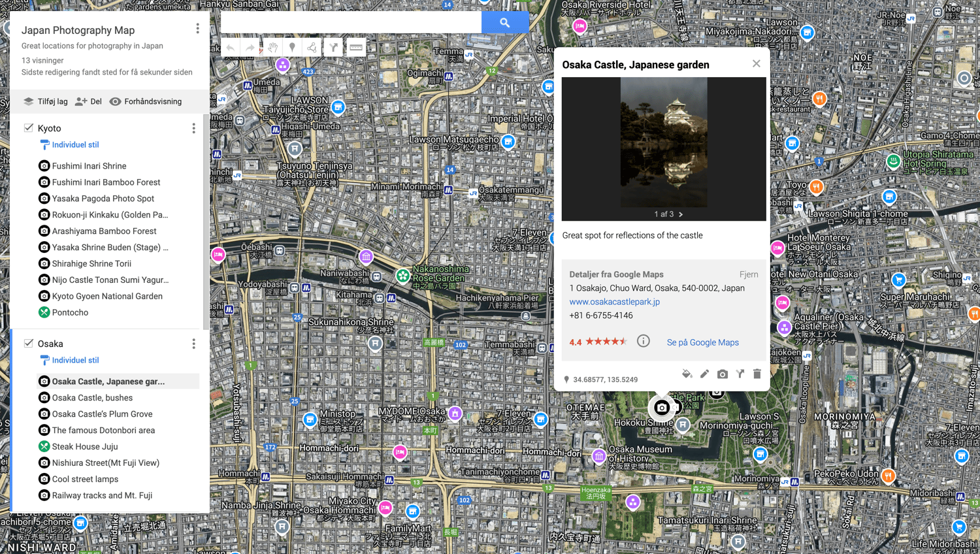Click the Del share button
The image size is (980, 554).
click(x=88, y=101)
